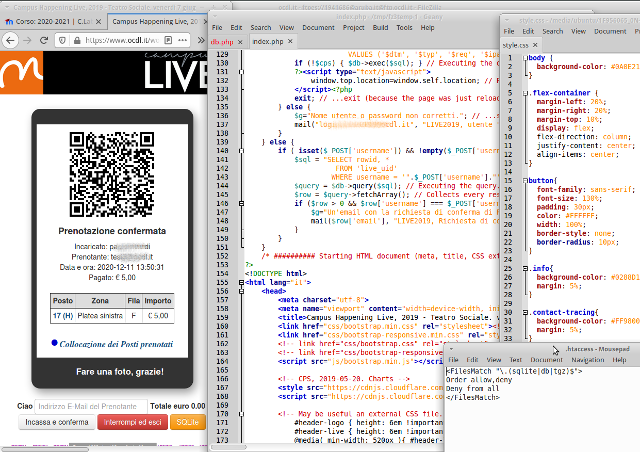Image resolution: width=640 pixels, height=452 pixels.
Task: Collapse the body rule fold in style.css
Action: 525,58
